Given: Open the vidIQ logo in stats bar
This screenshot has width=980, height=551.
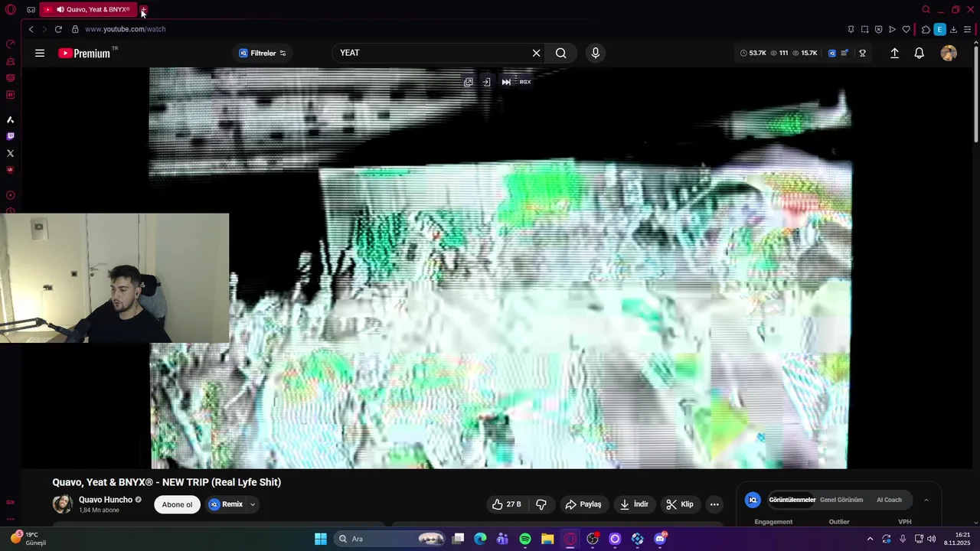Looking at the screenshot, I should click(x=832, y=53).
